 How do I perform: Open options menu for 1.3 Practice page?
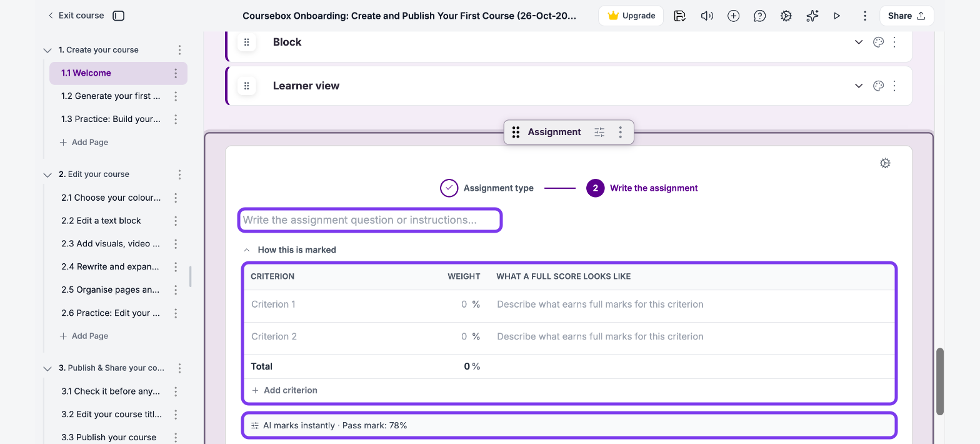176,119
